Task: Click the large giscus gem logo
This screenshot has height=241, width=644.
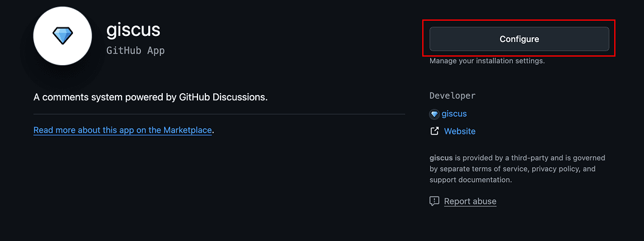Action: pos(63,36)
